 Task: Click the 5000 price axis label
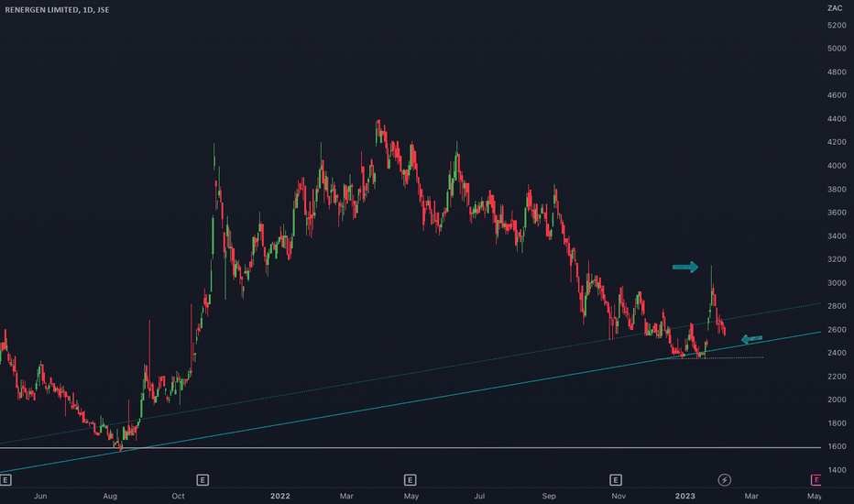[x=837, y=49]
